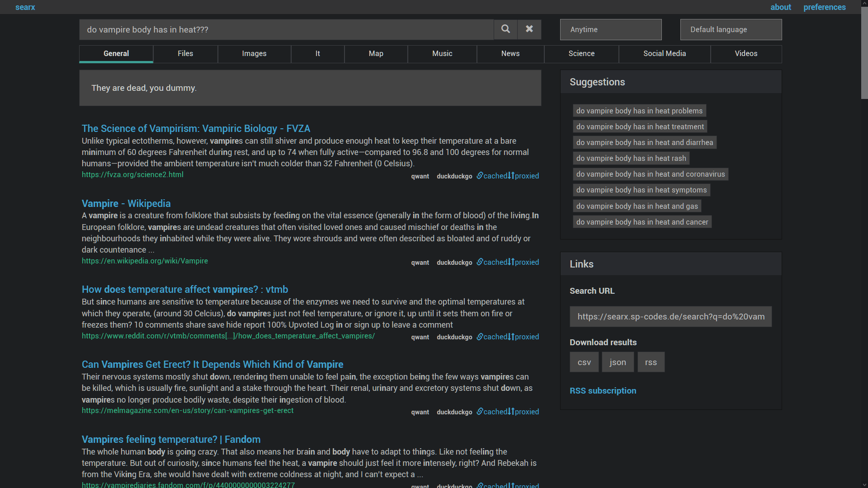Click the magnifier search button
Screen dimensions: 868x488
pyautogui.click(x=505, y=29)
